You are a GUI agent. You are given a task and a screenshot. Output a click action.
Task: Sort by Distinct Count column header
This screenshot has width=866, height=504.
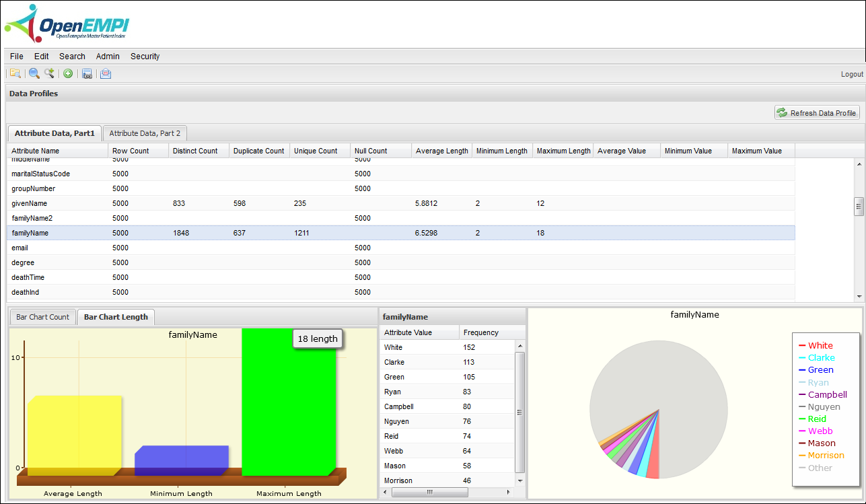click(x=199, y=151)
